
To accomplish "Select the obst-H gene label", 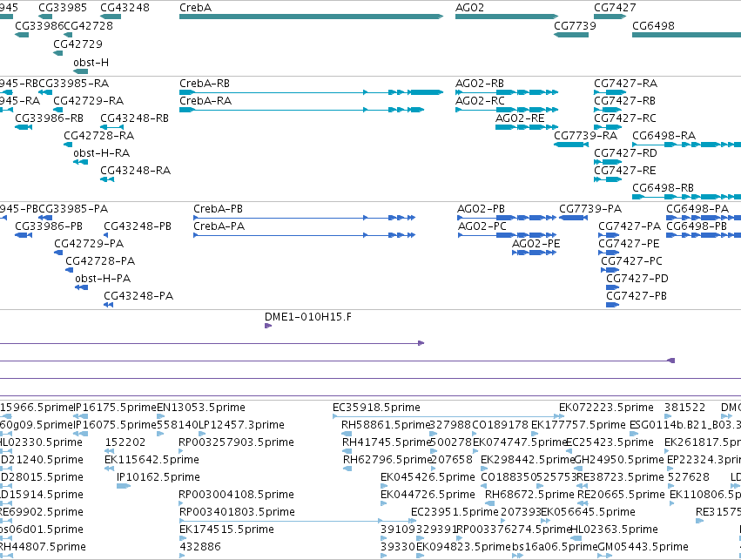I will pos(91,63).
